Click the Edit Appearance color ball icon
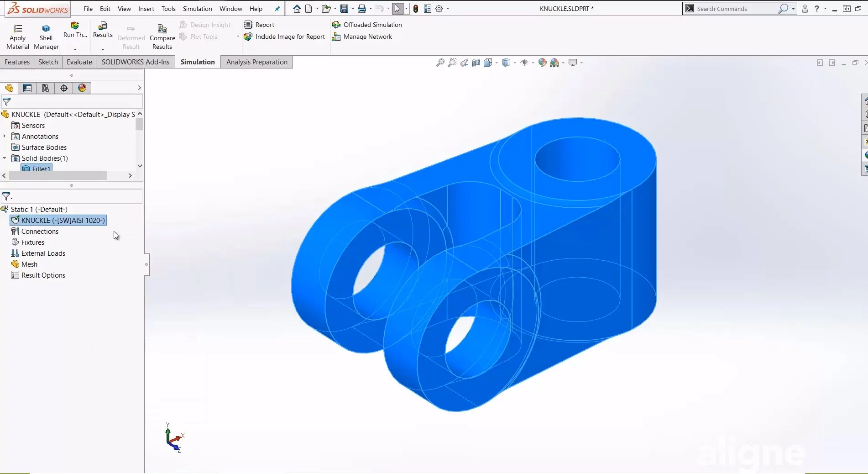This screenshot has height=474, width=868. tap(542, 63)
